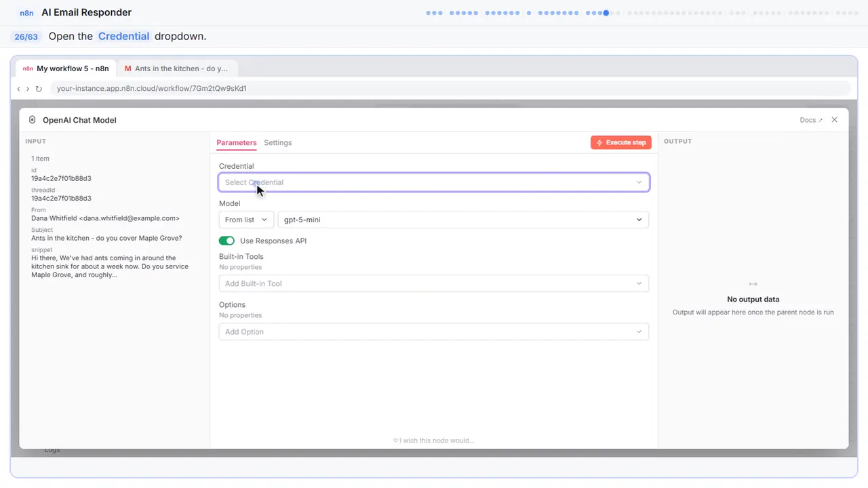This screenshot has width=868, height=488.
Task: Click the snippet text starting Hi there
Action: tap(110, 266)
